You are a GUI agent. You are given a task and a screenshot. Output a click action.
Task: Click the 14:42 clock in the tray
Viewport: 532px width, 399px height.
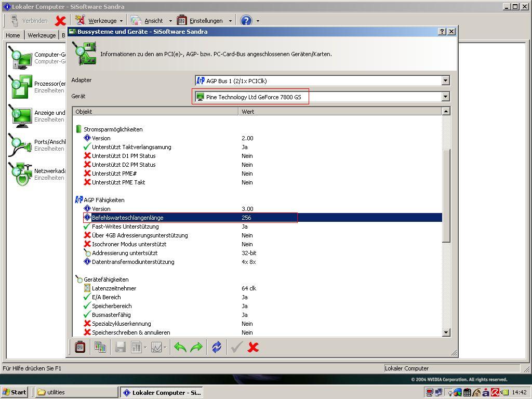click(x=519, y=393)
